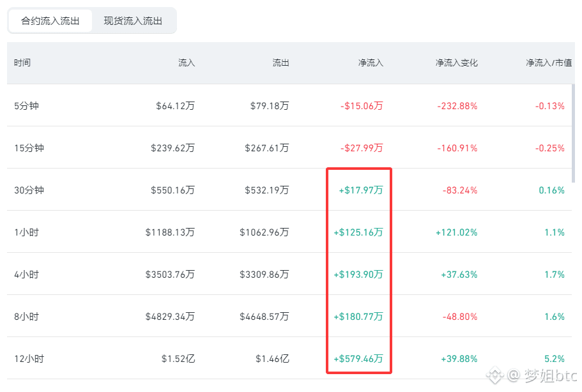Click the +$579.46万 net inflow value
This screenshot has height=392, width=582.
pos(358,359)
